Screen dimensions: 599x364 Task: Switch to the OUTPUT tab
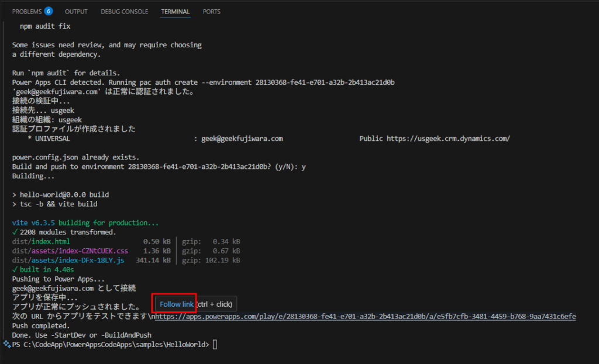(76, 12)
